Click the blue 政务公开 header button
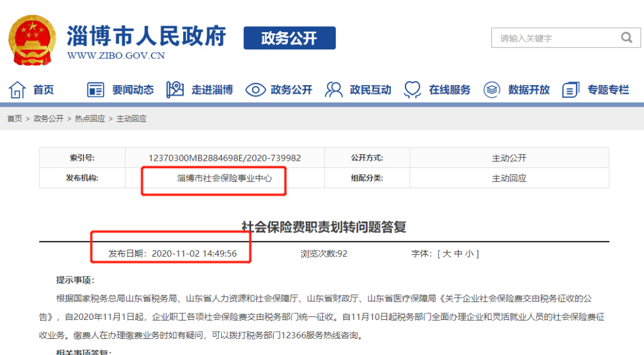 (290, 38)
